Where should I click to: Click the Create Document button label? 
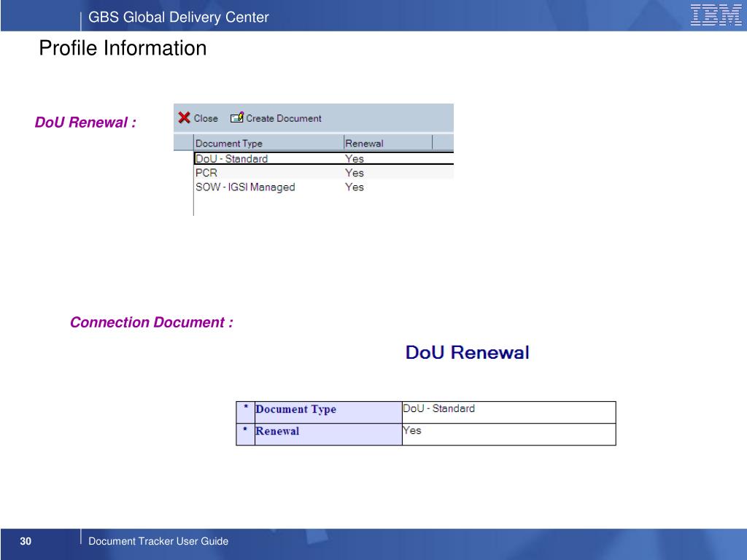(x=284, y=118)
